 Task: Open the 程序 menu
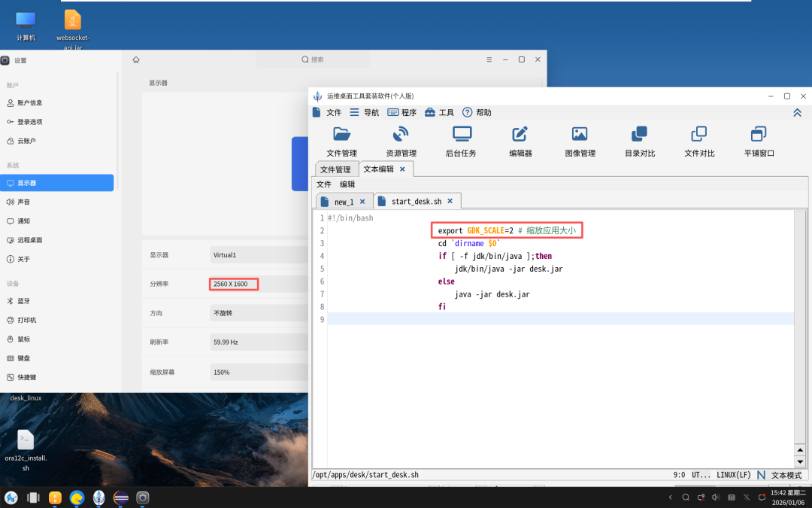[401, 112]
